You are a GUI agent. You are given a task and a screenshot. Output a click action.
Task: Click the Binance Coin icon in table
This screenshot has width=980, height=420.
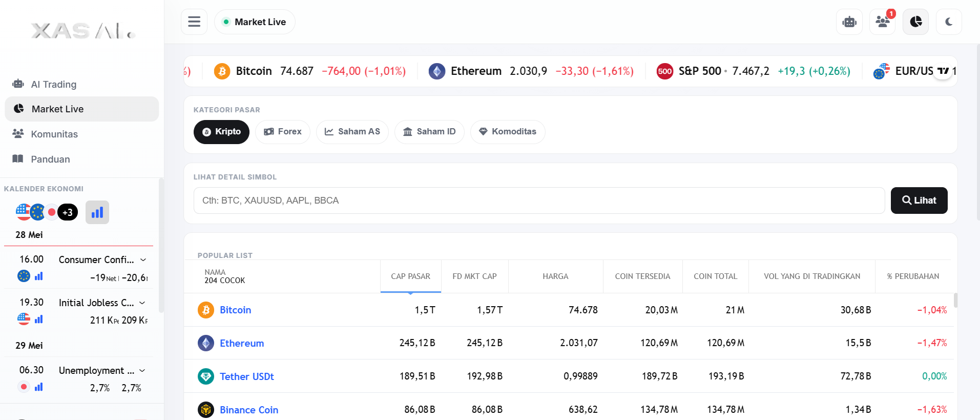pos(206,410)
